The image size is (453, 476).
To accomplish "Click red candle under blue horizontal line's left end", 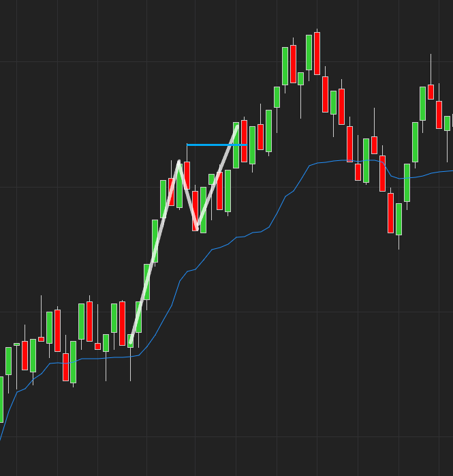I will (187, 175).
